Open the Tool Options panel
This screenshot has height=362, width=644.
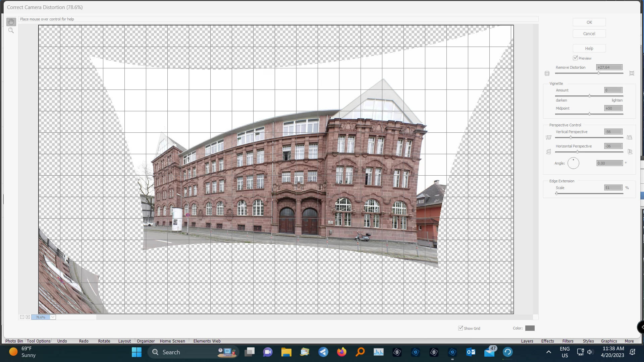[x=39, y=341]
